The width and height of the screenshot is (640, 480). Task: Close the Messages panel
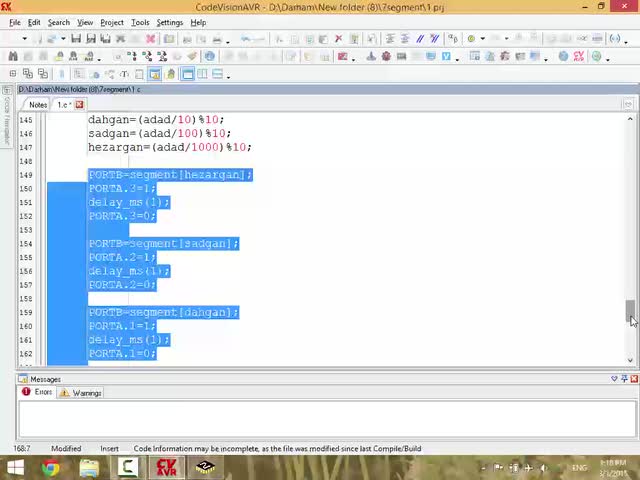pos(634,379)
